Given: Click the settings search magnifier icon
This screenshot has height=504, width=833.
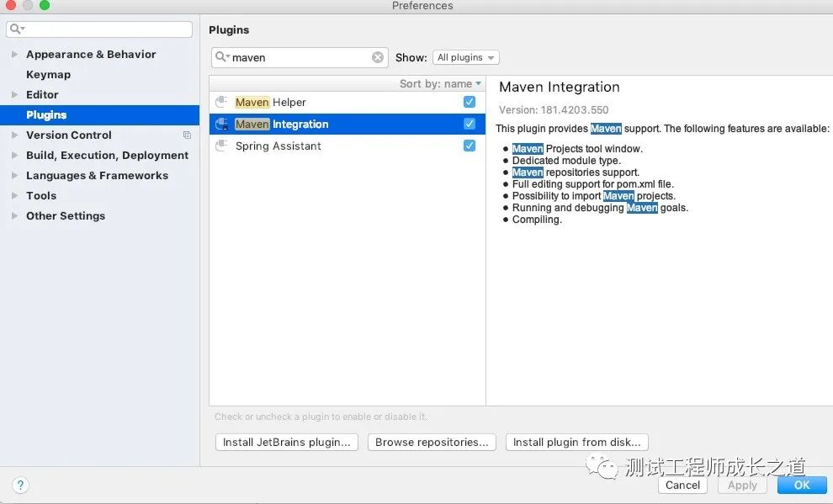Looking at the screenshot, I should coord(17,29).
